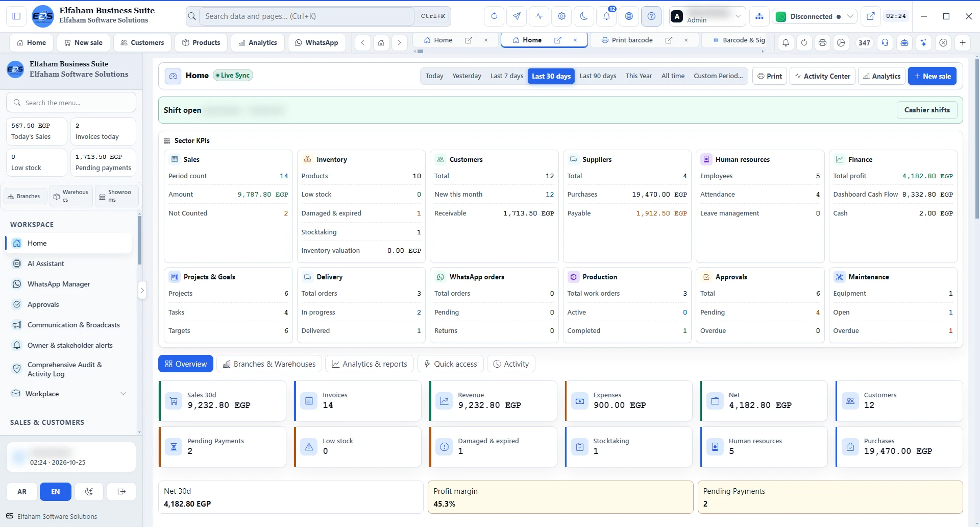Select the Today period filter
Screen dimensions: 980x527
click(x=434, y=76)
